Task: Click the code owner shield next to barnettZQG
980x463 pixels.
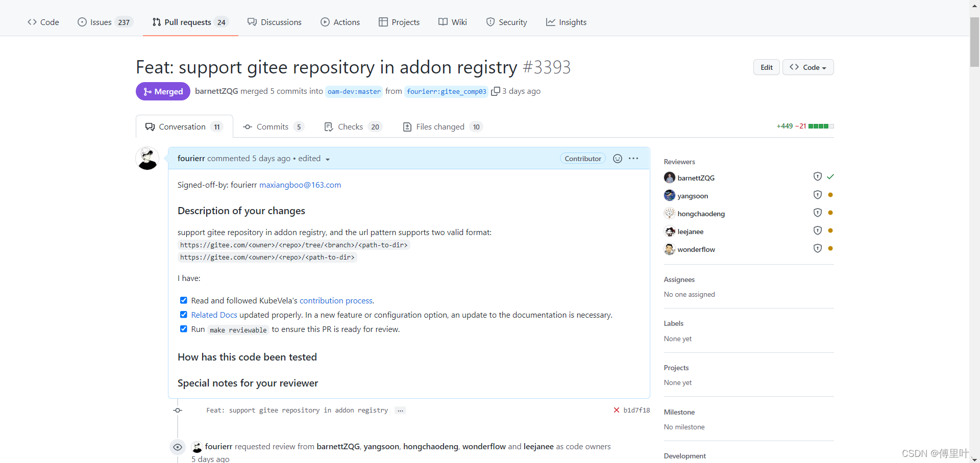Action: click(817, 176)
